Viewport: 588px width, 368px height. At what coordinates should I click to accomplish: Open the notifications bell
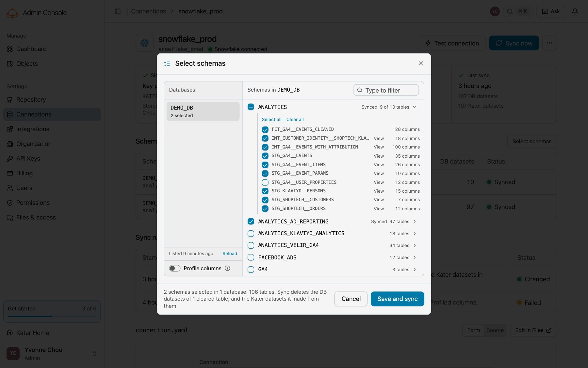click(575, 11)
